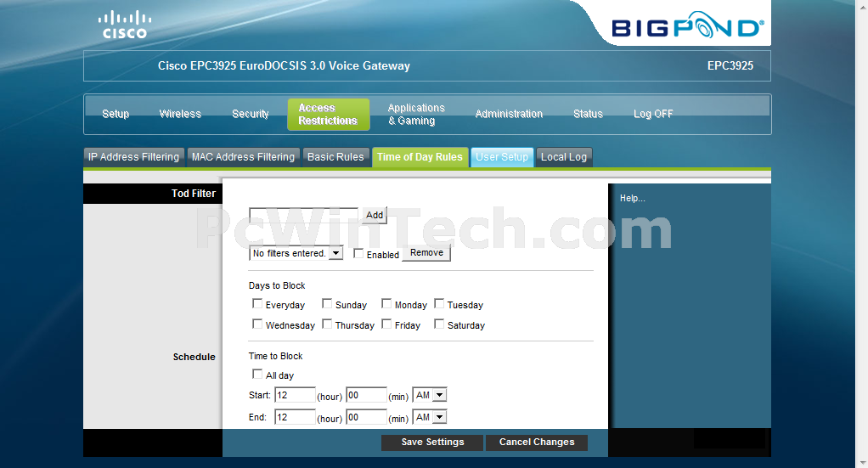Image resolution: width=868 pixels, height=468 pixels.
Task: Click the Cisco logo
Action: 125,25
